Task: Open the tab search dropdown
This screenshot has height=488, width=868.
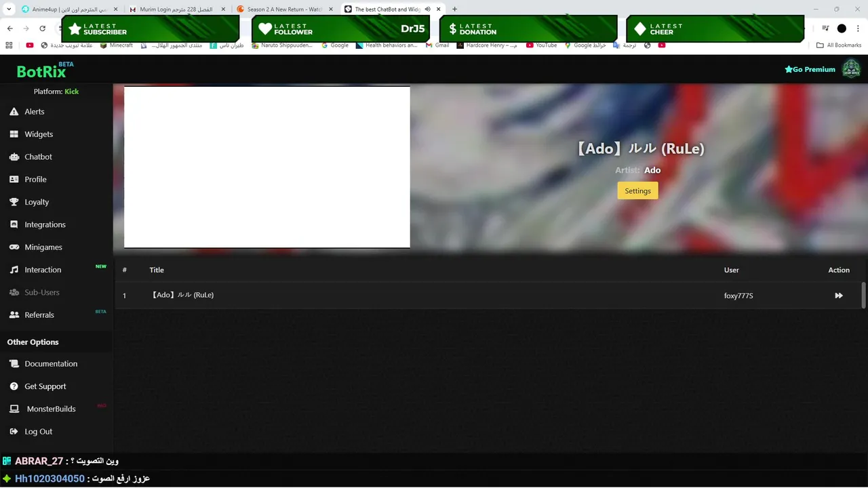Action: 9,9
